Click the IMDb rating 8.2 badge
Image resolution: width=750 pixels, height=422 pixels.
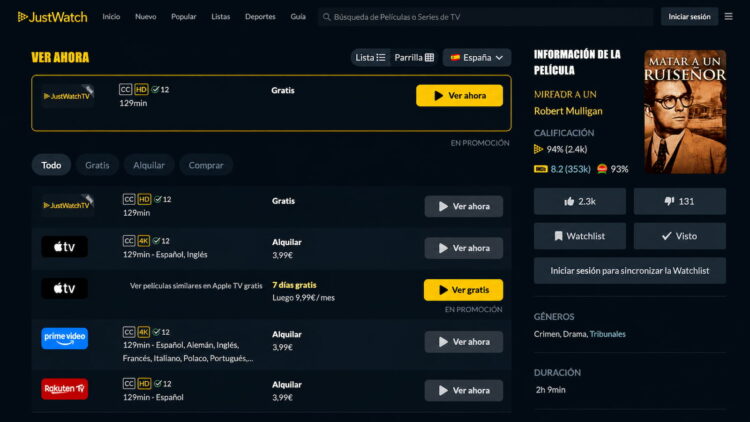point(540,169)
